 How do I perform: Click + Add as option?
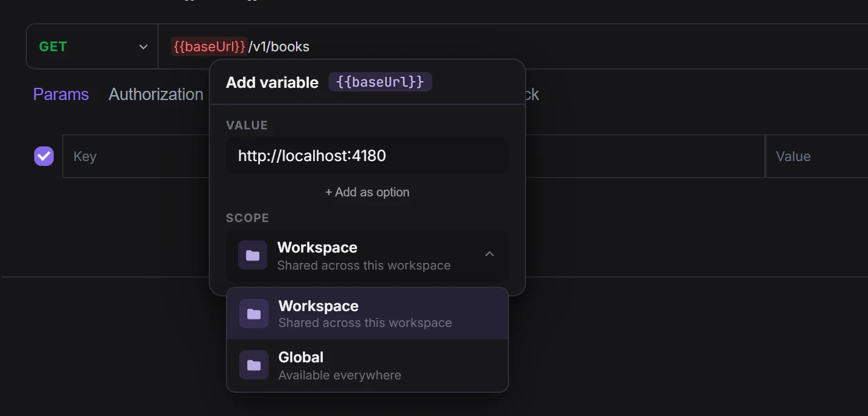pos(367,192)
